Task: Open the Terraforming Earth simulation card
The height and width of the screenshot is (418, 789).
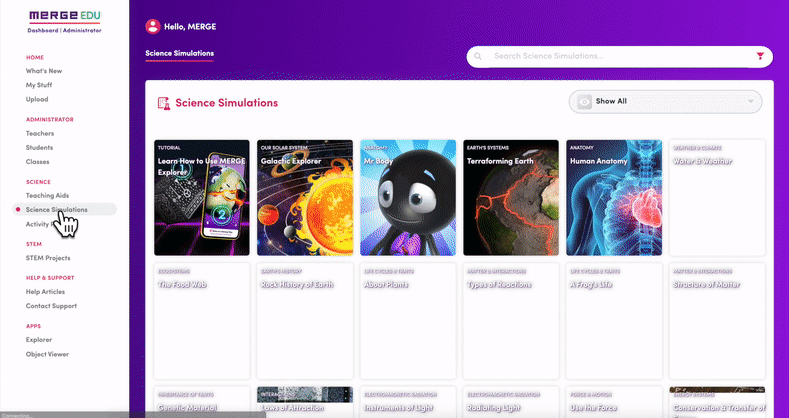Action: click(511, 198)
